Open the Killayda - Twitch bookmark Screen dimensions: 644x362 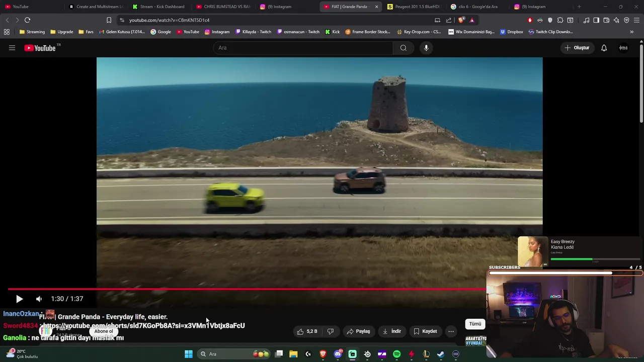click(x=253, y=32)
